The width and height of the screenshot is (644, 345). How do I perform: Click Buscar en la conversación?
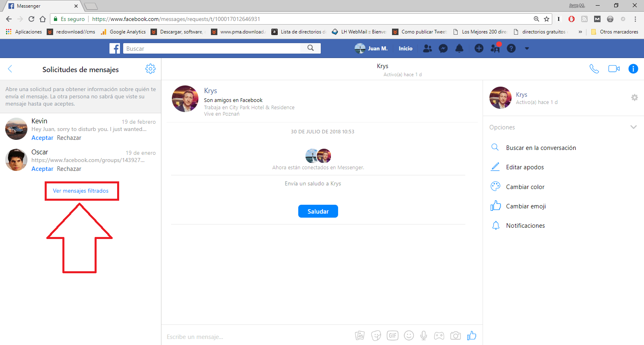pyautogui.click(x=541, y=148)
